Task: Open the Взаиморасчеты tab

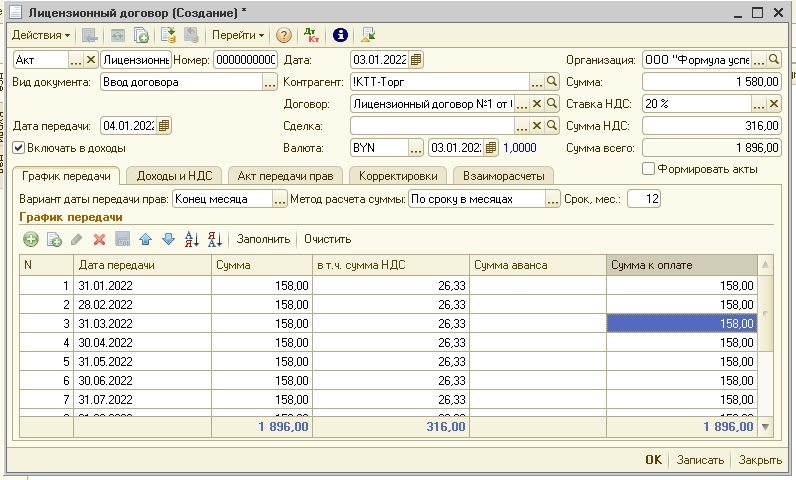Action: click(x=502, y=176)
